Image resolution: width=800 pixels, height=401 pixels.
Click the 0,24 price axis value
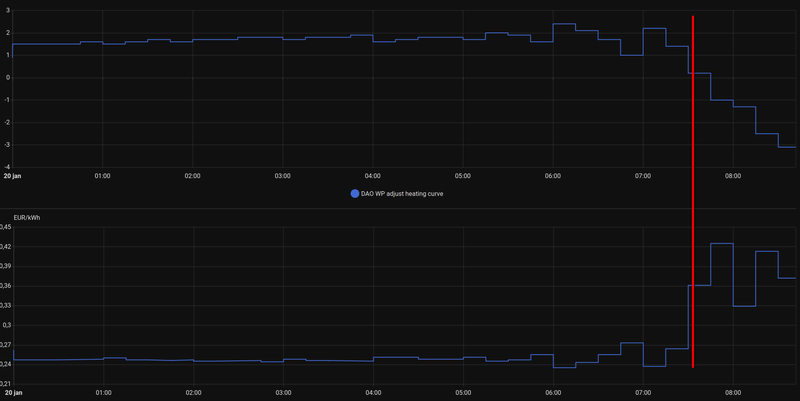pyautogui.click(x=5, y=364)
